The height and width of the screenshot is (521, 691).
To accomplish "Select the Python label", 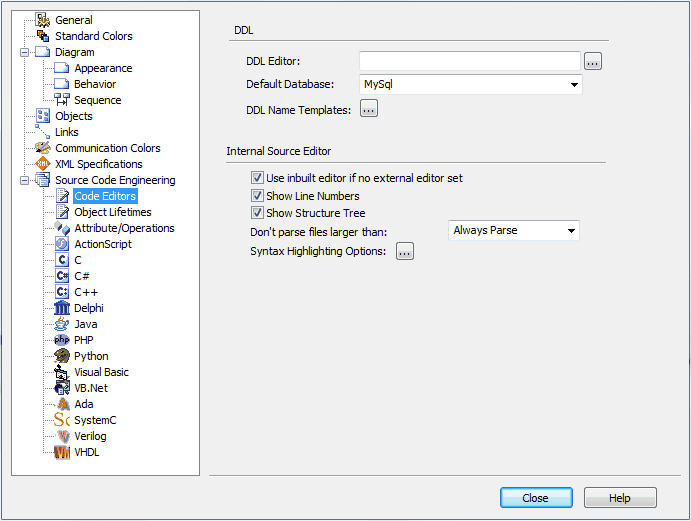I will click(x=91, y=356).
